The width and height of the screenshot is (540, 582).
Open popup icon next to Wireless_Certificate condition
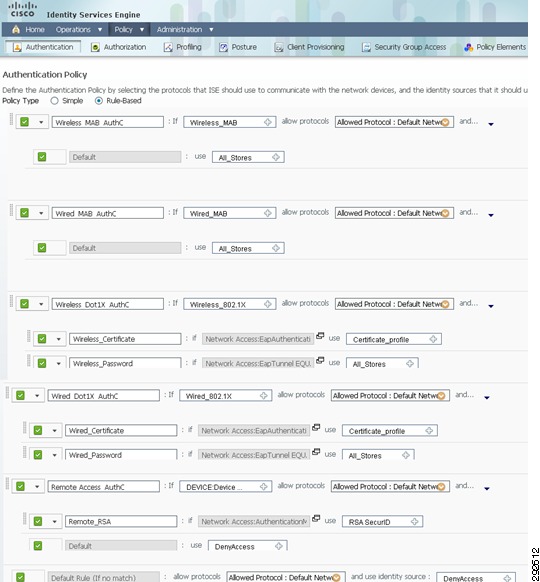320,336
